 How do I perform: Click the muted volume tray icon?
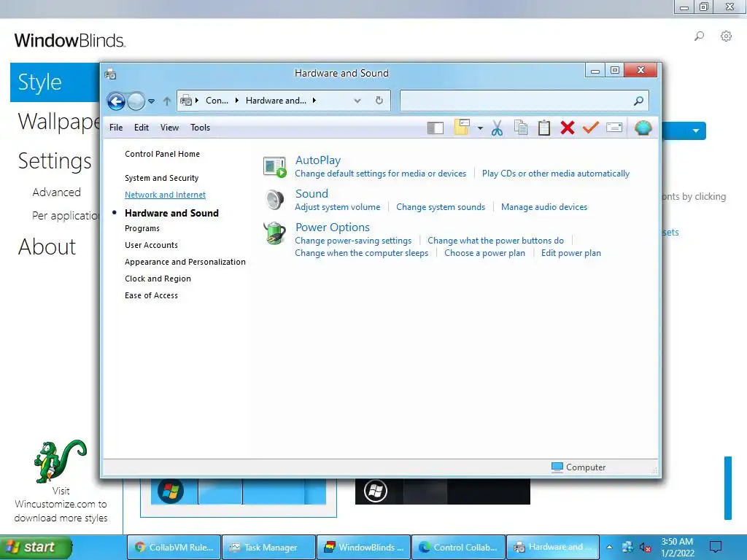click(x=645, y=548)
